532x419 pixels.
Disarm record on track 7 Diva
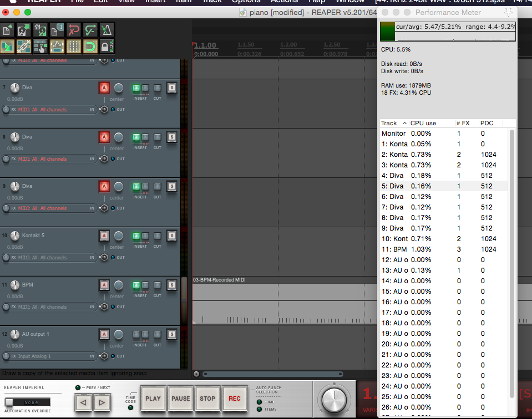click(x=104, y=88)
